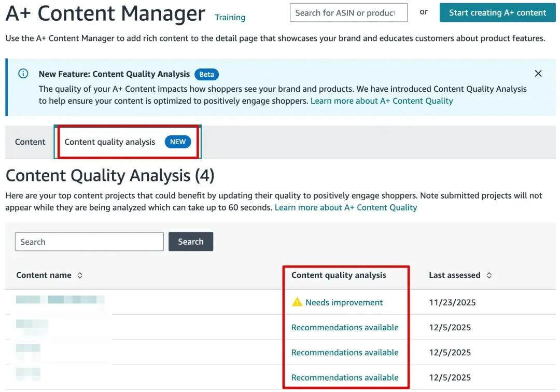The image size is (560, 392).
Task: Sort by Last assessed column arrows
Action: 489,275
